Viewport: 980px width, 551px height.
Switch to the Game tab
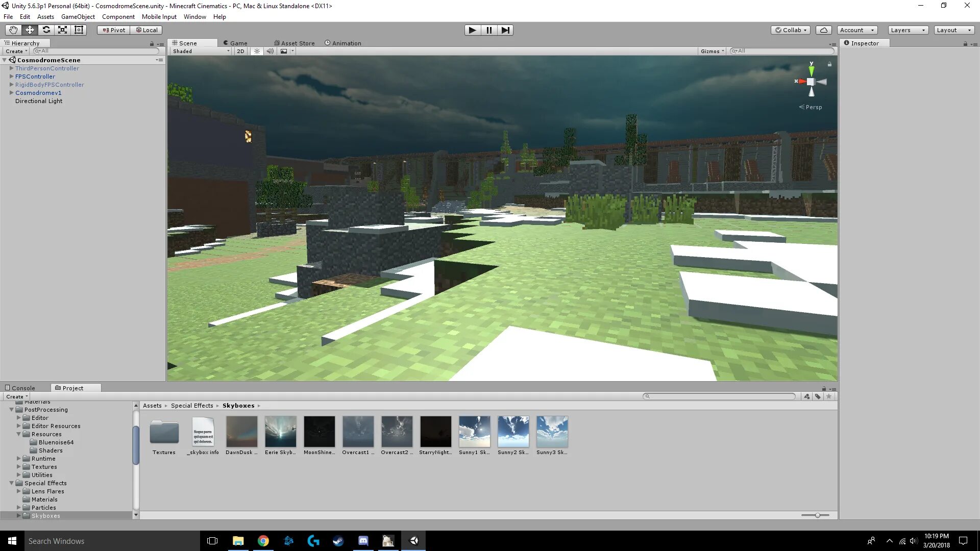tap(238, 42)
